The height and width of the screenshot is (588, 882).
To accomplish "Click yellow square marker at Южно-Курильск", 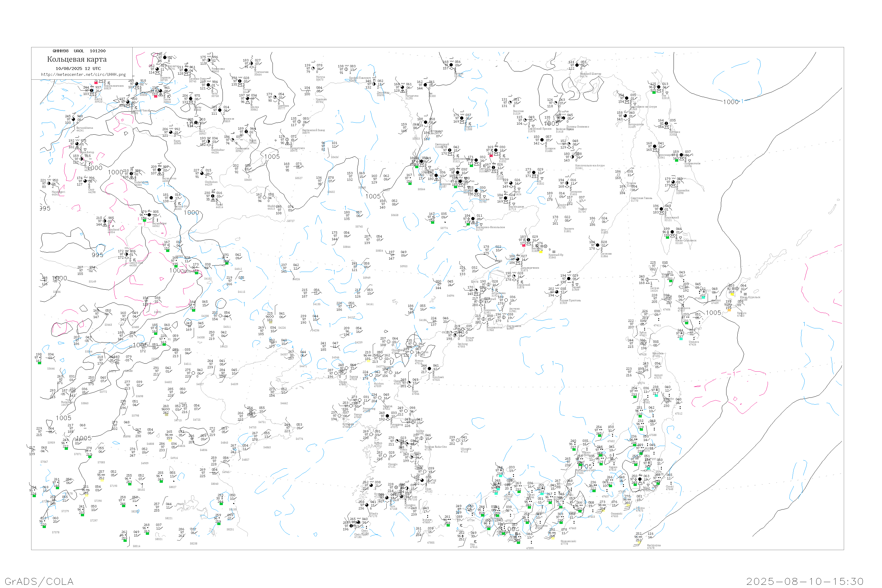I will (x=732, y=294).
